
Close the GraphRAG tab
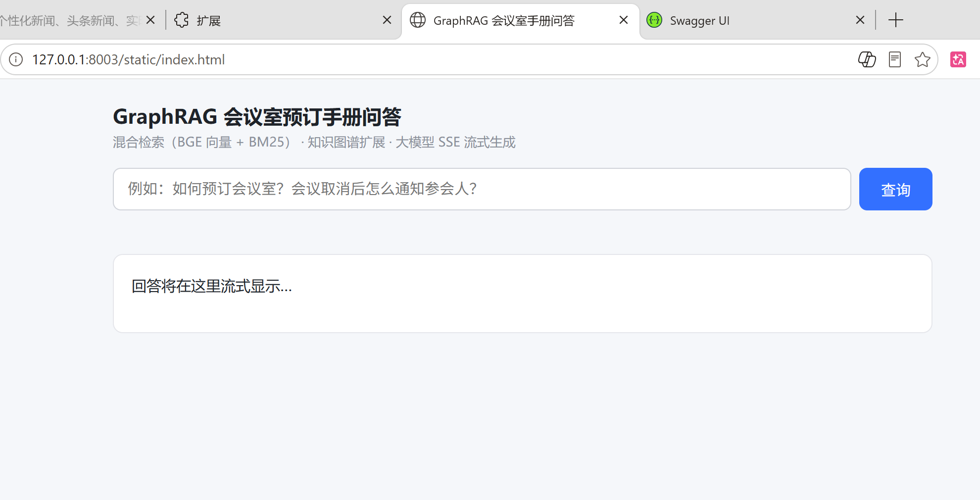pos(624,20)
